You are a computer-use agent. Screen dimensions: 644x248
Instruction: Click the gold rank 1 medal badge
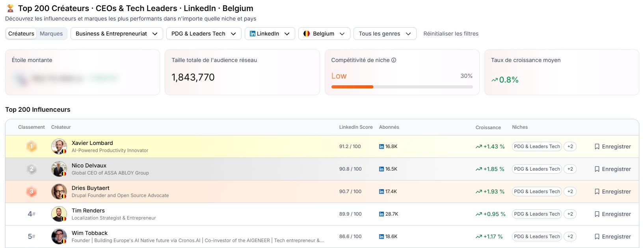32,147
